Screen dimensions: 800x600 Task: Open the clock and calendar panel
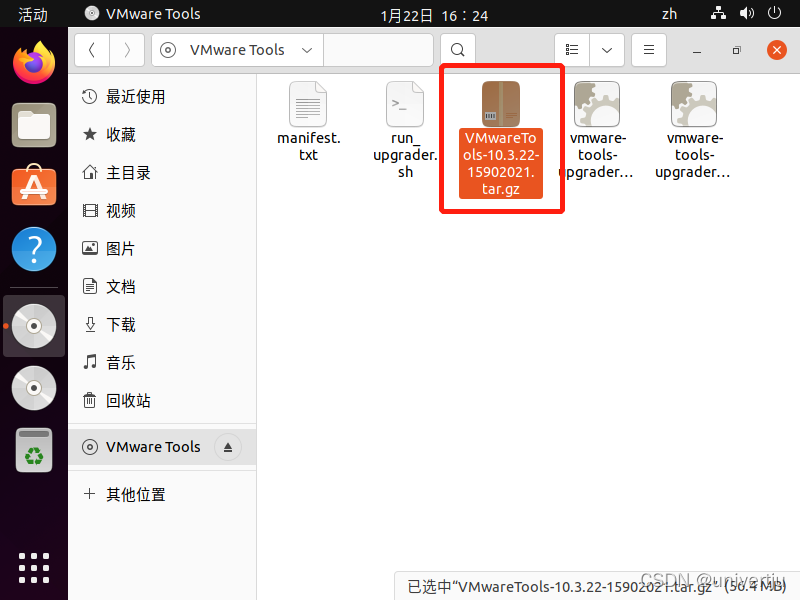click(x=434, y=16)
